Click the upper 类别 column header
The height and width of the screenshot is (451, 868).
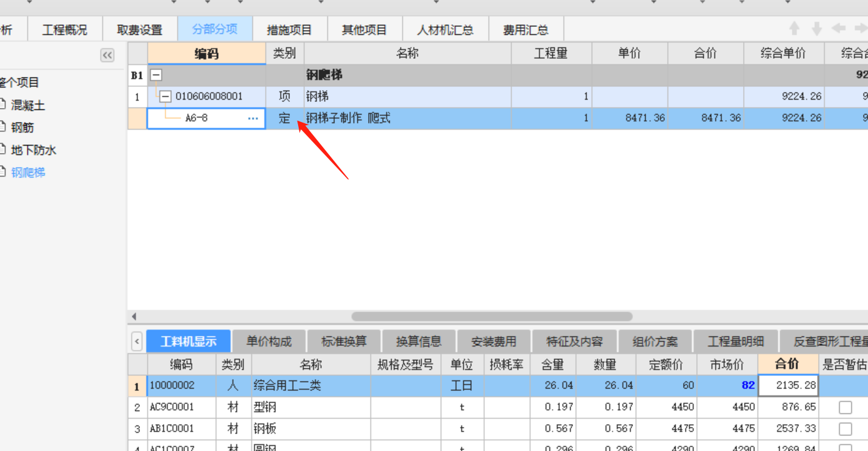coord(285,54)
